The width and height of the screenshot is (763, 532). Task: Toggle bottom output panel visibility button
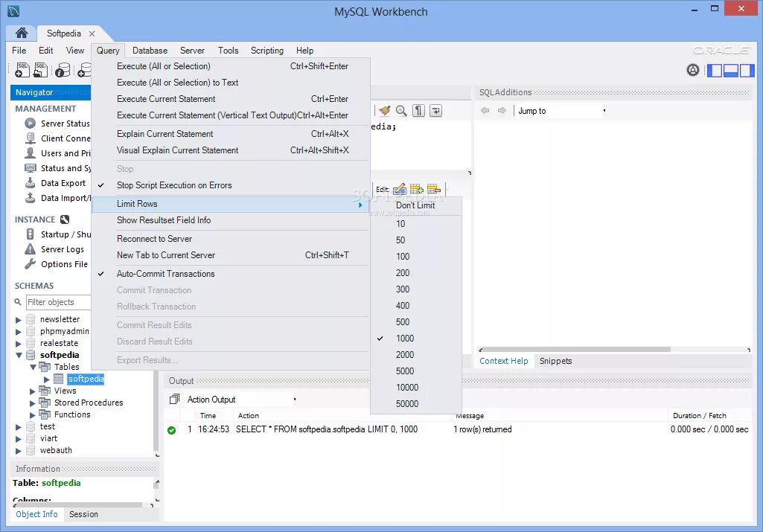point(731,71)
